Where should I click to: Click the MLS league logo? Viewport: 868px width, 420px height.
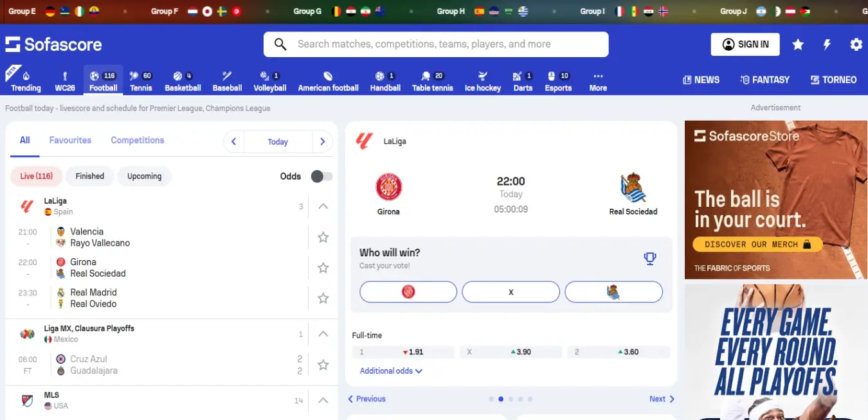point(27,400)
